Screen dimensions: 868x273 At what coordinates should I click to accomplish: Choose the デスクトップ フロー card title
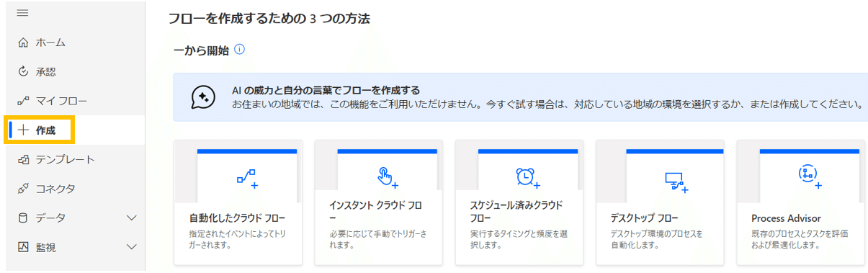click(644, 218)
